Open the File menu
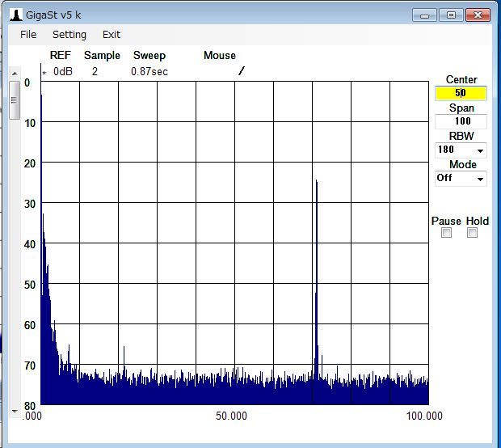This screenshot has width=501, height=448. tap(28, 34)
